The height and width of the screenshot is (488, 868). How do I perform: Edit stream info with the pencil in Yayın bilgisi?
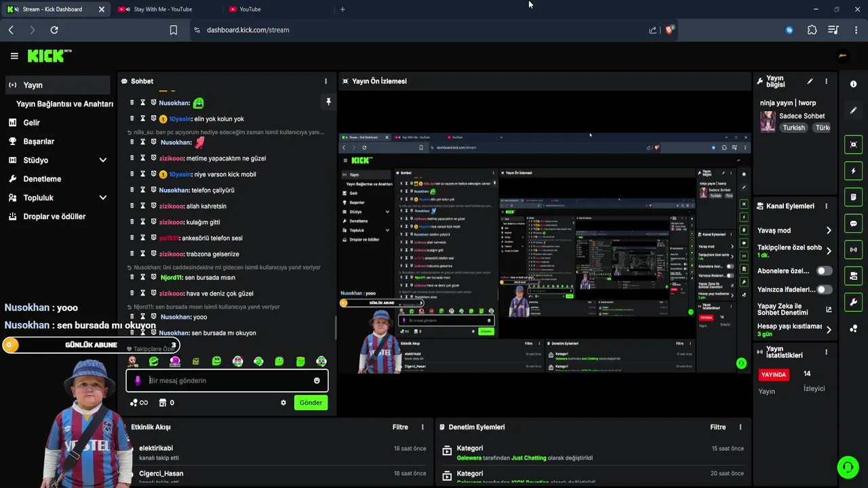[x=810, y=81]
